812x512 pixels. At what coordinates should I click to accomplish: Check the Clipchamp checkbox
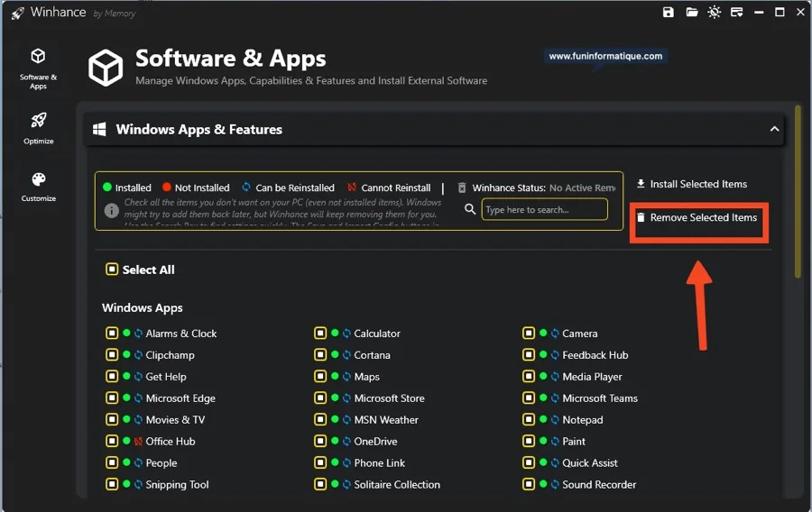(112, 355)
